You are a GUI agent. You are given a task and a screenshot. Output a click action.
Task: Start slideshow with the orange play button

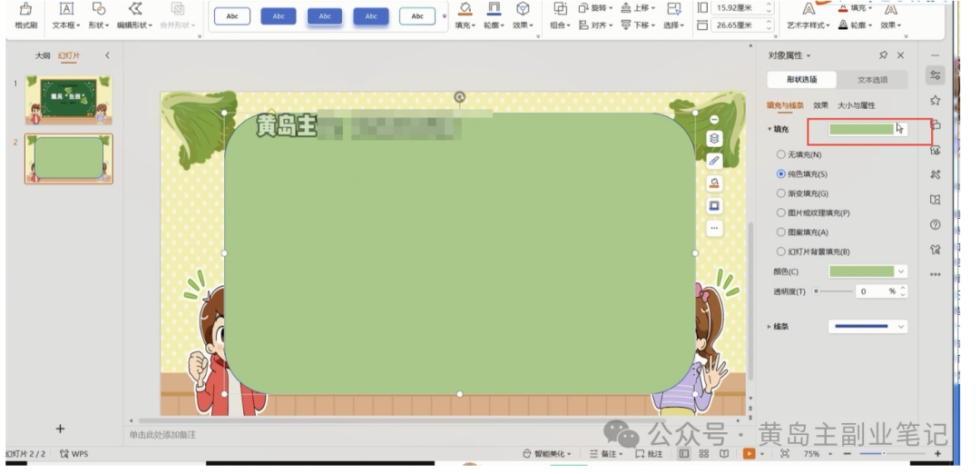point(750,453)
